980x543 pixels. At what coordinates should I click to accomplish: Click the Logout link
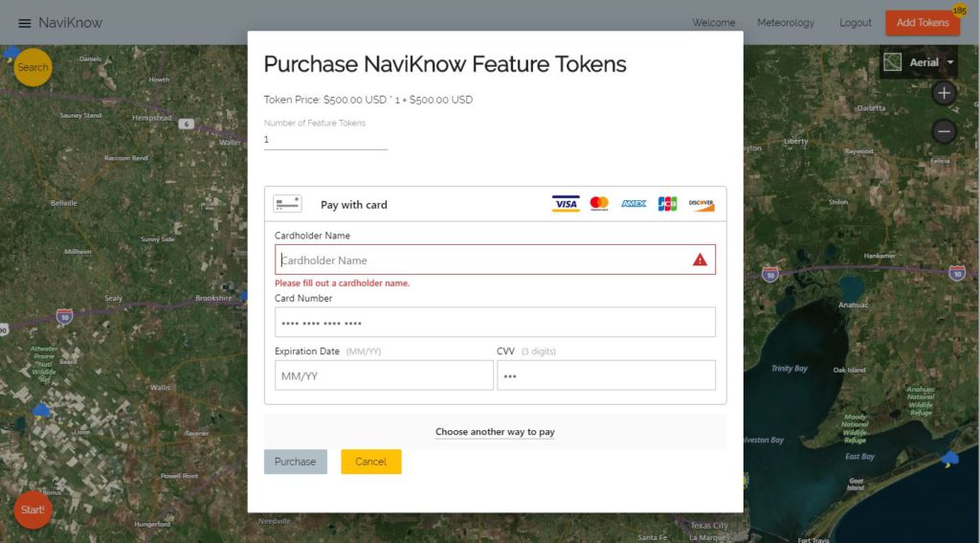[855, 23]
